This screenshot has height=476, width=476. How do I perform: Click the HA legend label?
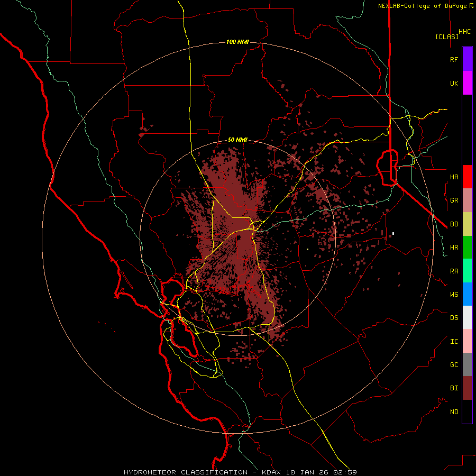[454, 177]
